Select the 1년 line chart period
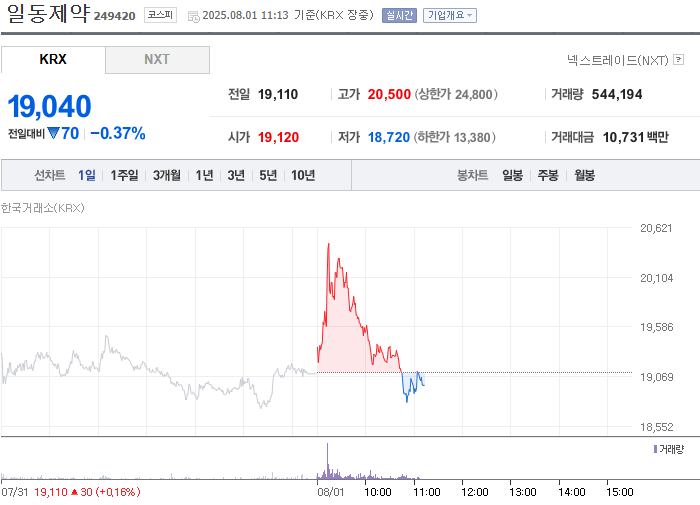This screenshot has width=700, height=505. coord(204,175)
